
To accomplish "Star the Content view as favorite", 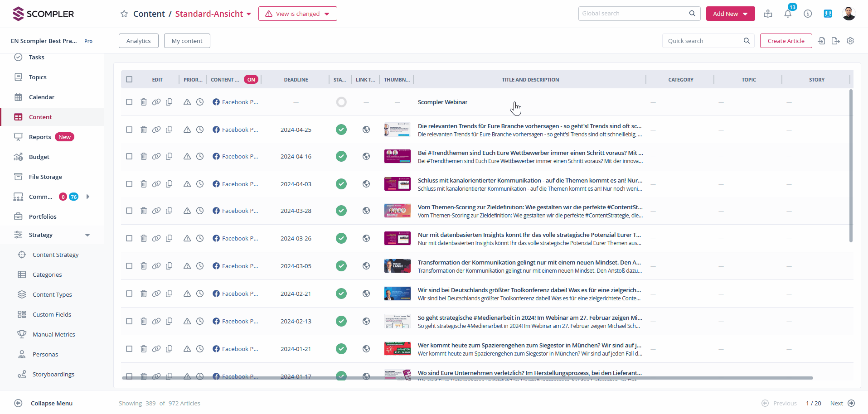I will [124, 14].
